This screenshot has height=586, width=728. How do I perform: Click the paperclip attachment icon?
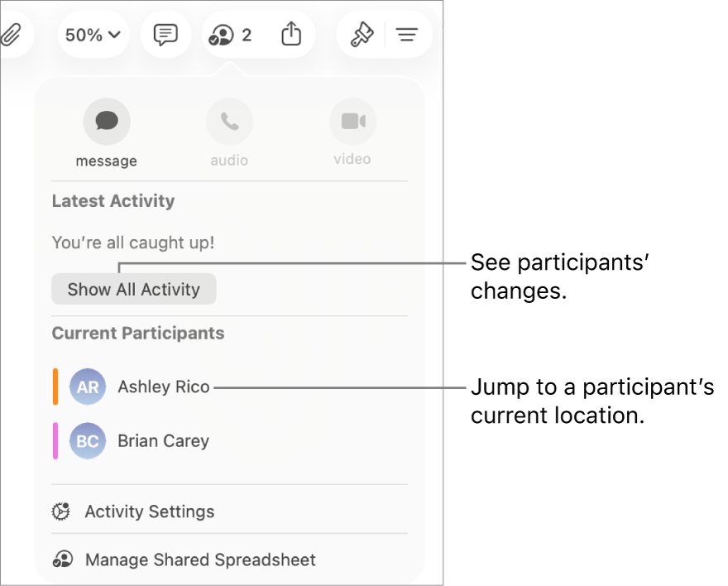click(12, 35)
